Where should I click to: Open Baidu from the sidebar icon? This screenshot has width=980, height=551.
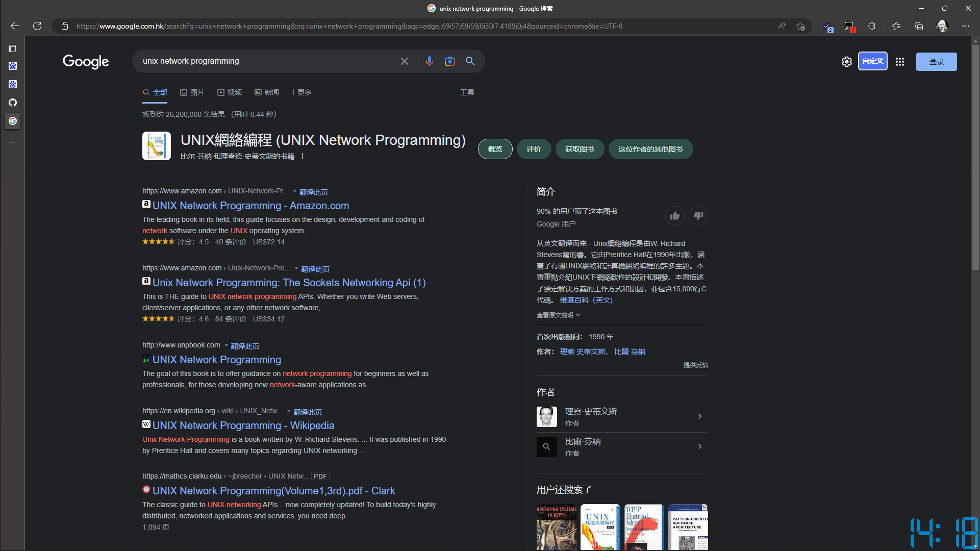pyautogui.click(x=12, y=66)
